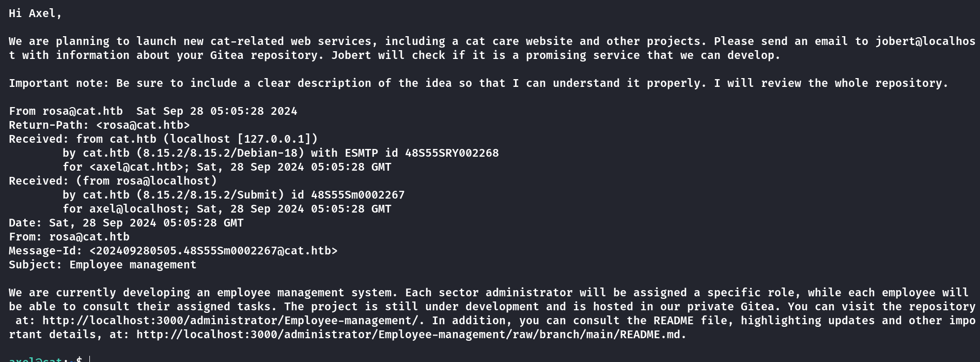980x362 pixels.
Task: Click the 'From rosa@cat.htb Sat Sep 28' mbox line
Action: click(153, 111)
